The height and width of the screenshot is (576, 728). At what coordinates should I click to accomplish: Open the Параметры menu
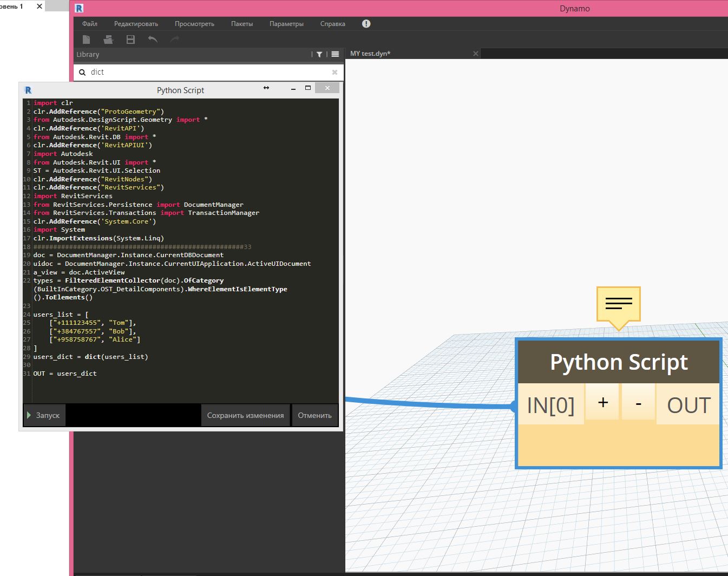coord(286,24)
